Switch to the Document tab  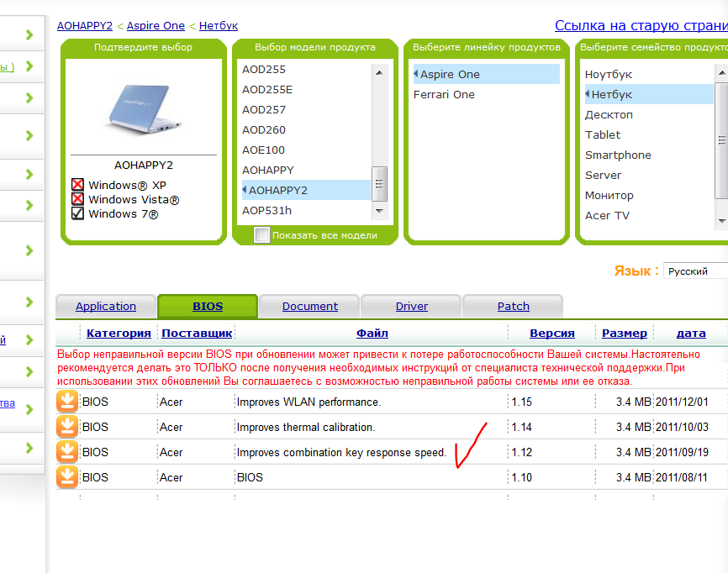309,306
